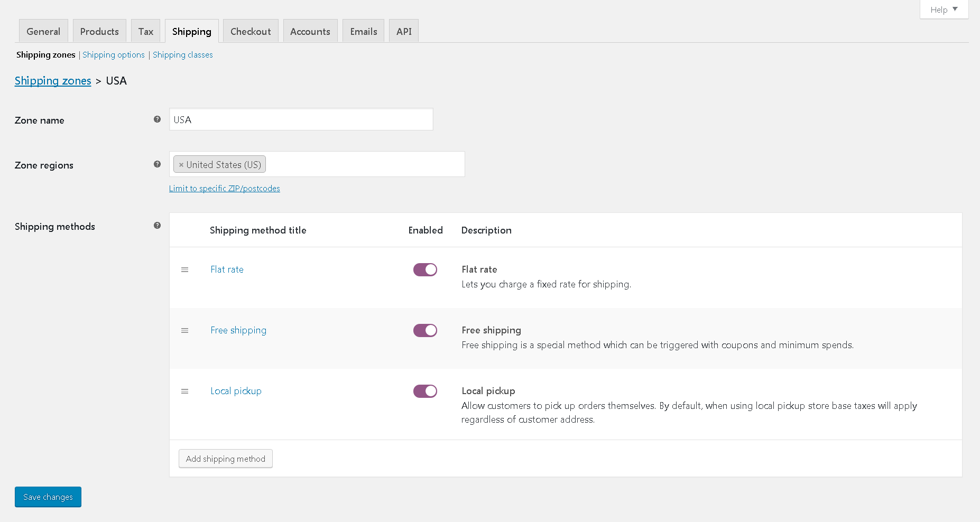Screen dimensions: 980x522
Task: Remove the United States (US) region
Action: pyautogui.click(x=181, y=164)
